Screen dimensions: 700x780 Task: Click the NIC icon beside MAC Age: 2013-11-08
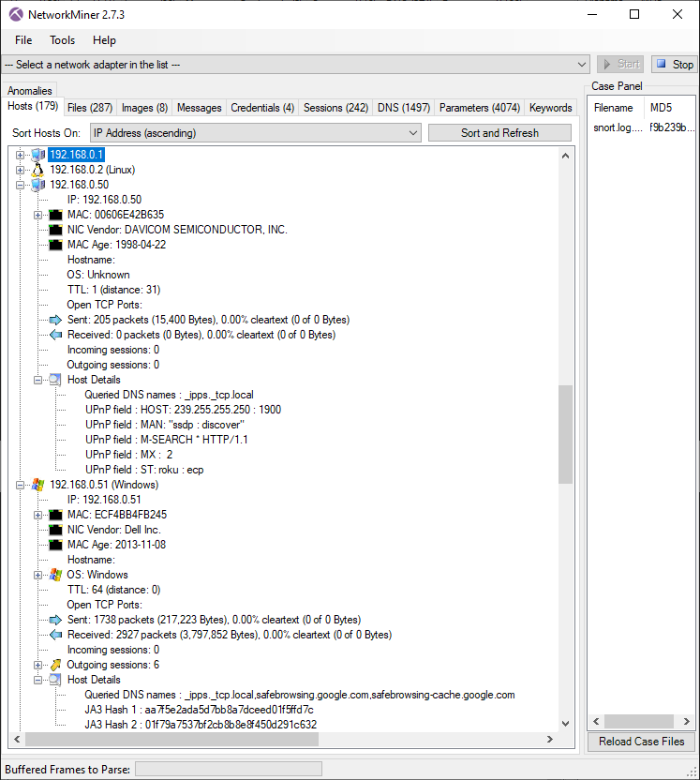[55, 545]
